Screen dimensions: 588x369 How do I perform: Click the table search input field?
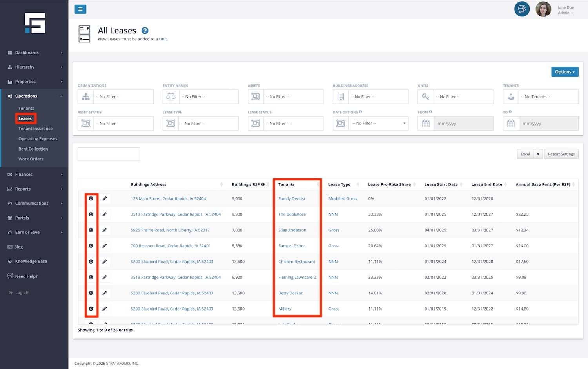click(109, 154)
